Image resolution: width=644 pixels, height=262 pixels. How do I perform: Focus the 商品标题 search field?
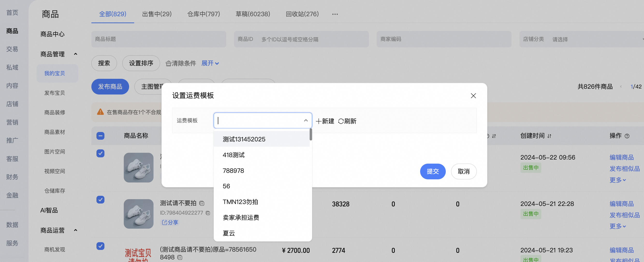159,39
